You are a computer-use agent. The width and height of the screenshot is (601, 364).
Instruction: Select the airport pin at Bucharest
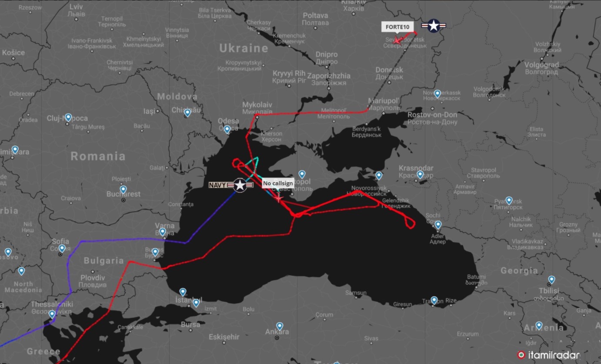pos(123,190)
